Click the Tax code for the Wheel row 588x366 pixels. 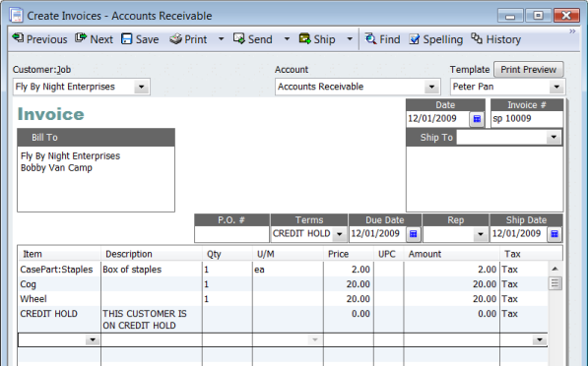click(524, 299)
